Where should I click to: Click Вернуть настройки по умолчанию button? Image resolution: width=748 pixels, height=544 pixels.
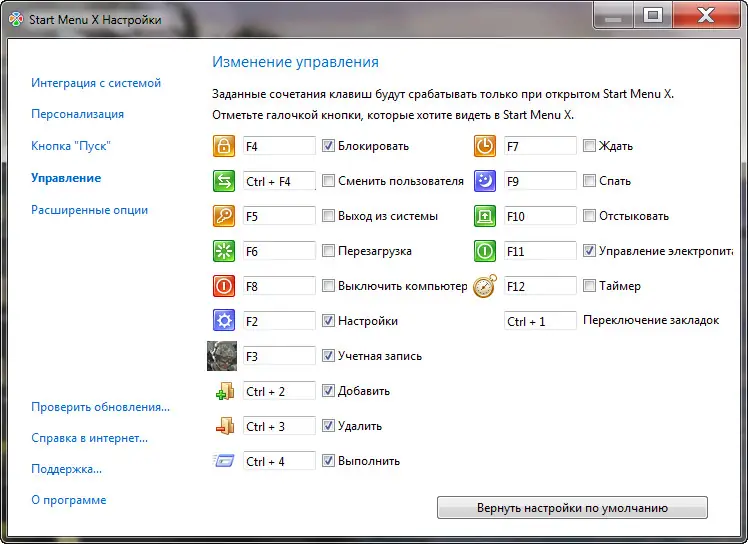point(572,508)
